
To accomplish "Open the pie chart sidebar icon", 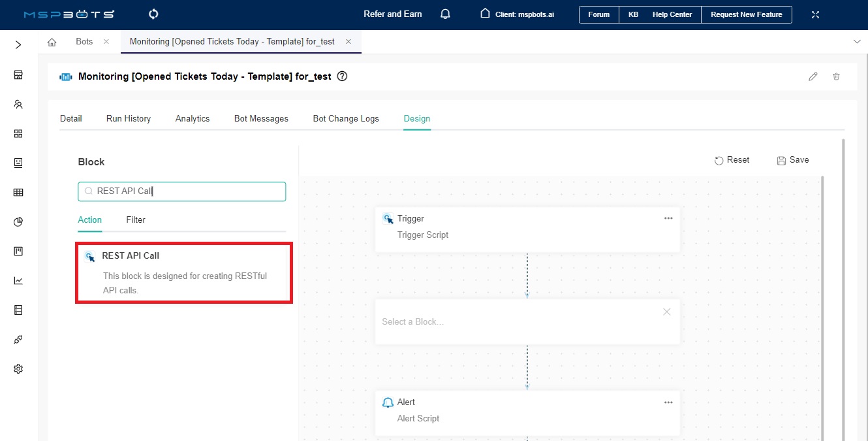I will tap(18, 222).
